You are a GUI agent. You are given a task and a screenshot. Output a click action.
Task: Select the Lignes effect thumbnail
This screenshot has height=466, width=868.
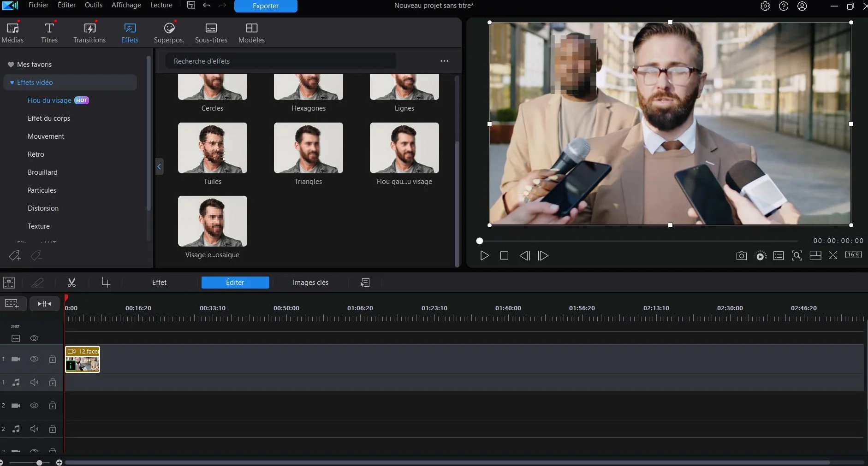click(x=404, y=87)
